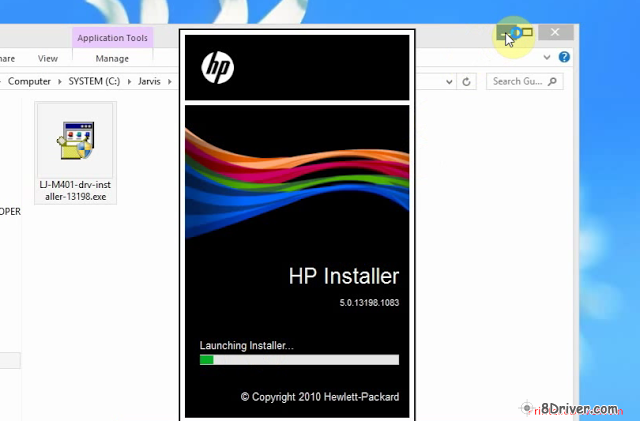Screen dimensions: 640x421
Task: Click the Launching Installer progress bar
Action: [299, 359]
